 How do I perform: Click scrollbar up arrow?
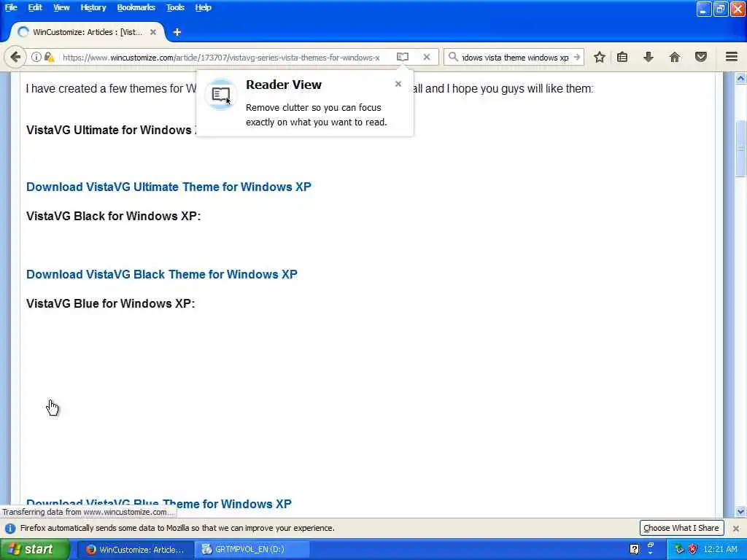(740, 79)
